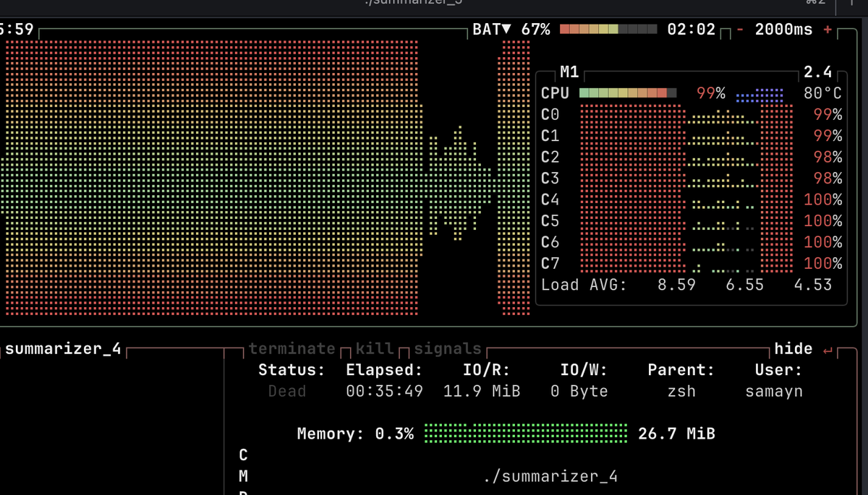Select the C1 core label
The width and height of the screenshot is (868, 495).
pyautogui.click(x=550, y=136)
